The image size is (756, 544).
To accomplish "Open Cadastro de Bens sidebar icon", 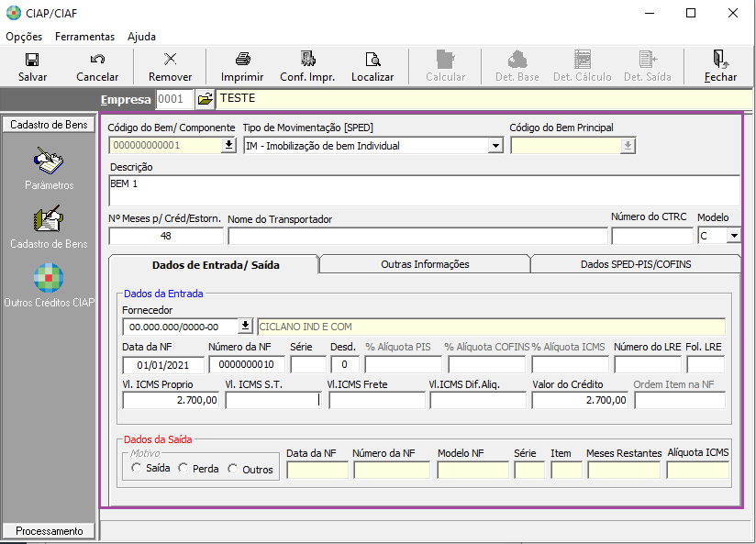I will coord(49,219).
